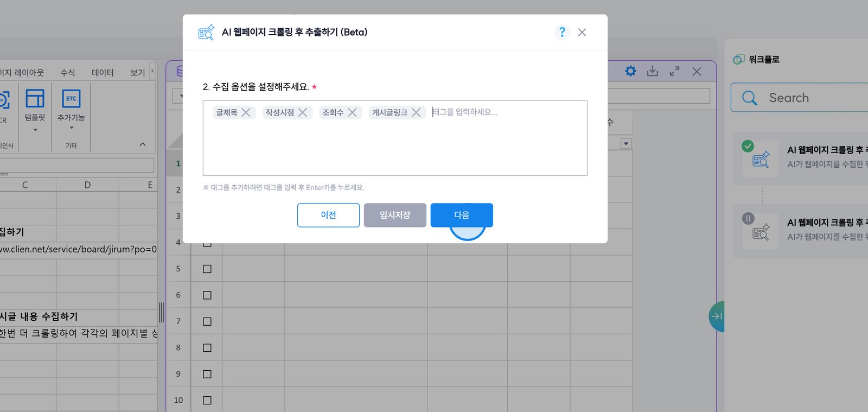Select row 3 header in data panel
The height and width of the screenshot is (412, 868).
pos(178,216)
